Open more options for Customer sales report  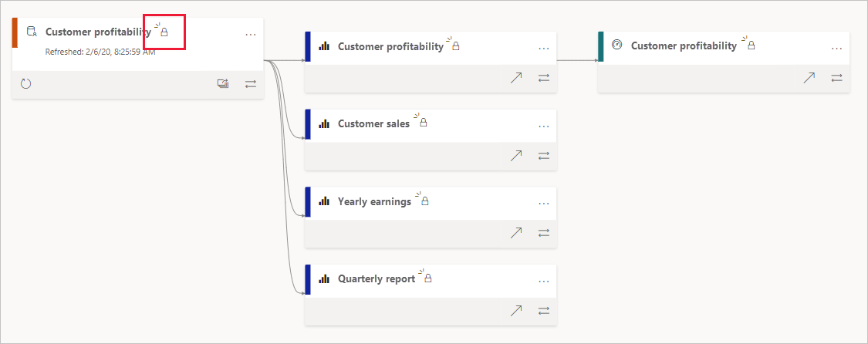pyautogui.click(x=544, y=126)
